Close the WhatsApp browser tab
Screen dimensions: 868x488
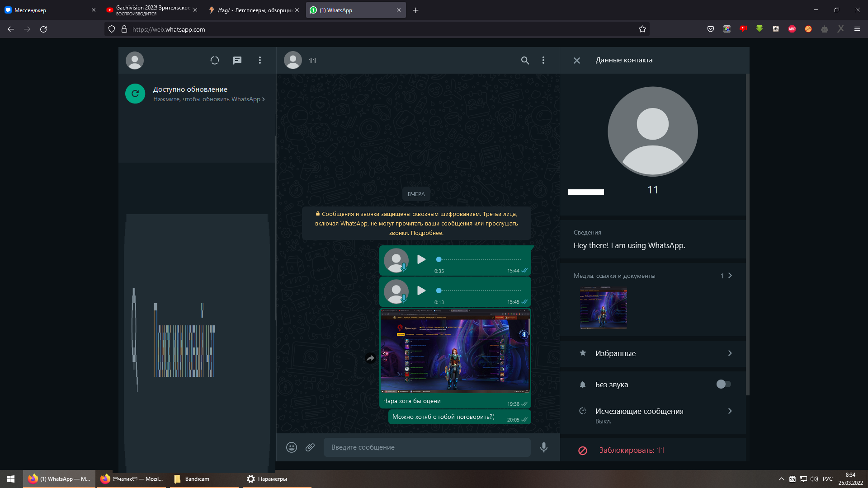click(399, 10)
